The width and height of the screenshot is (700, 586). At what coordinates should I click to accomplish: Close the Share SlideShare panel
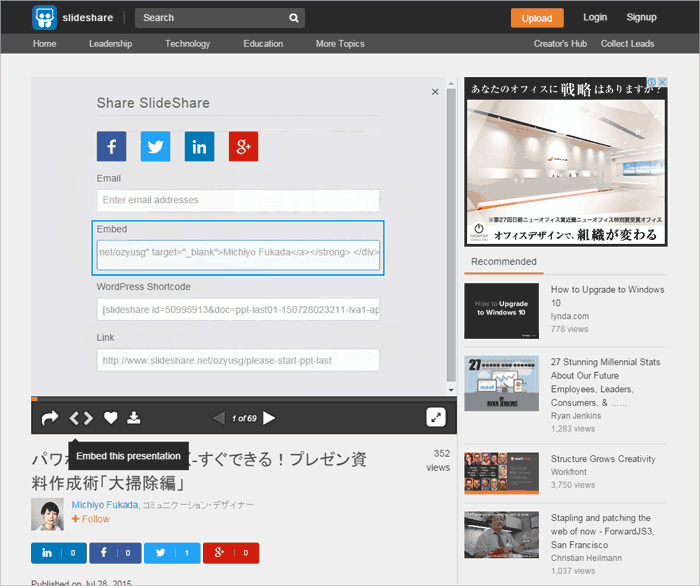(x=435, y=92)
